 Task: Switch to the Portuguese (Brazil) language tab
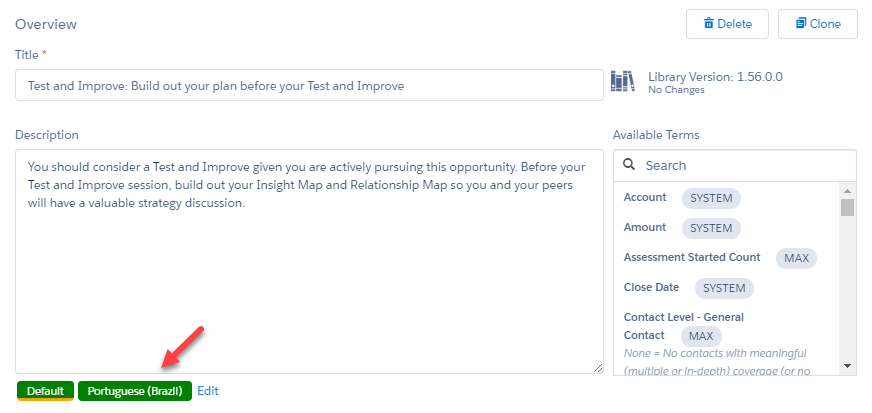tap(135, 391)
